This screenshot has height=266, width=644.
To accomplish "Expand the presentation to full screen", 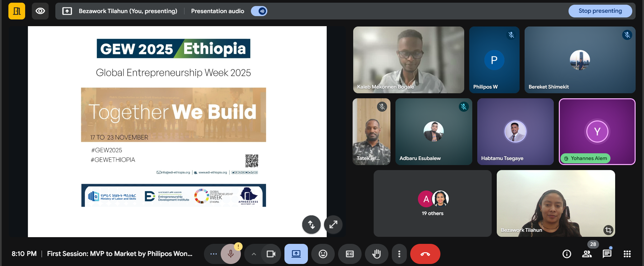I will 333,224.
